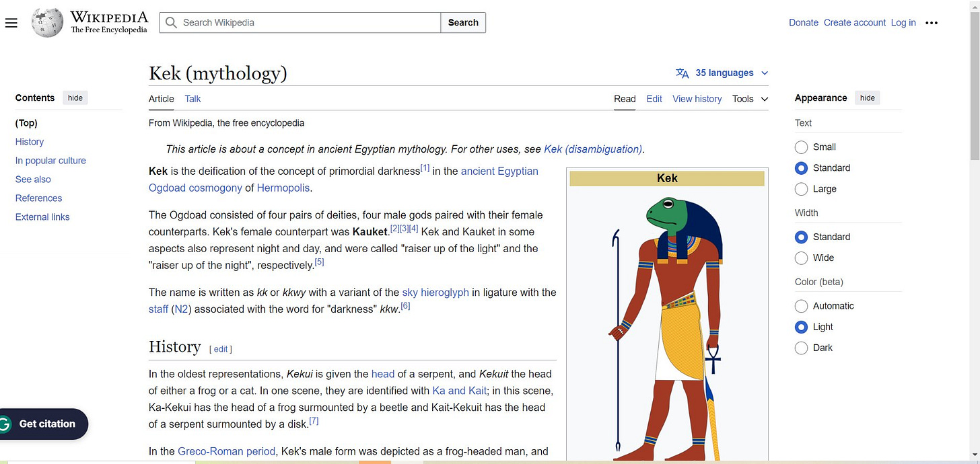Open the sky hieroglyph link

click(x=435, y=293)
